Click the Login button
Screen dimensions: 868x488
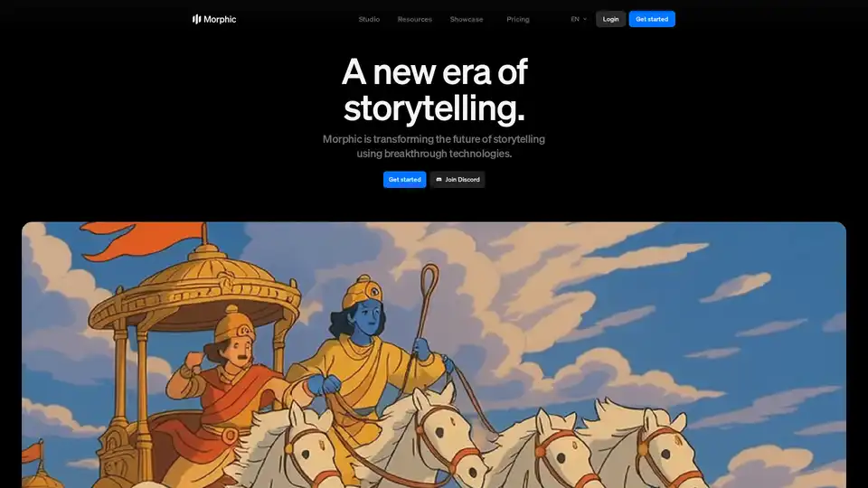coord(610,19)
